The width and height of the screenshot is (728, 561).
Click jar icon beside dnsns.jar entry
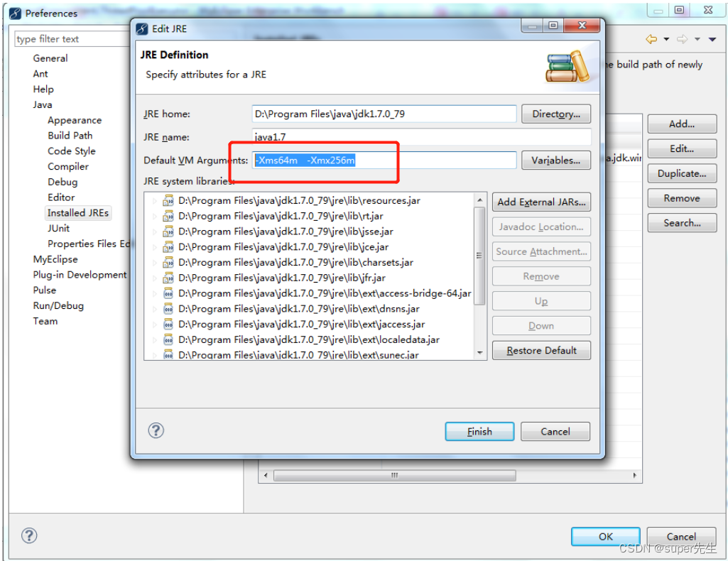168,309
